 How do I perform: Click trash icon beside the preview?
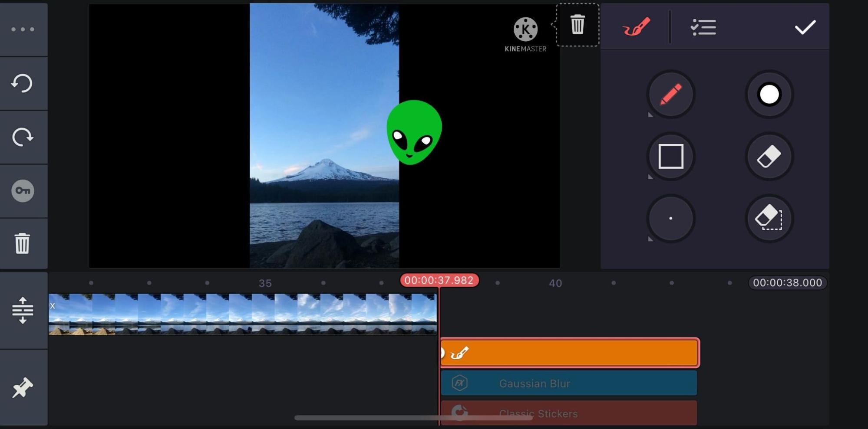(577, 25)
